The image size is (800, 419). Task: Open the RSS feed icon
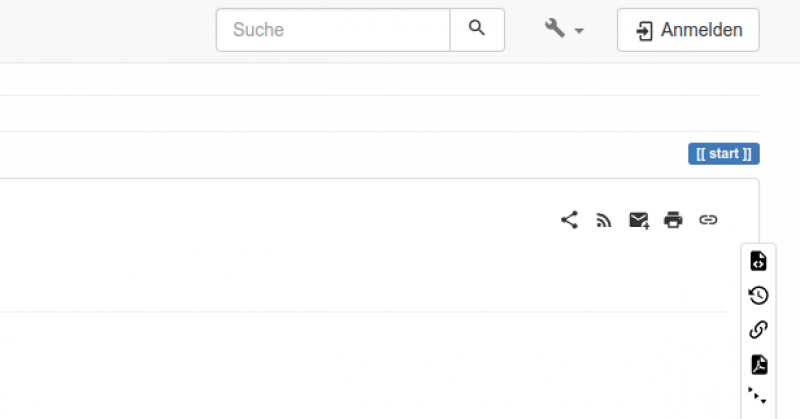[604, 220]
